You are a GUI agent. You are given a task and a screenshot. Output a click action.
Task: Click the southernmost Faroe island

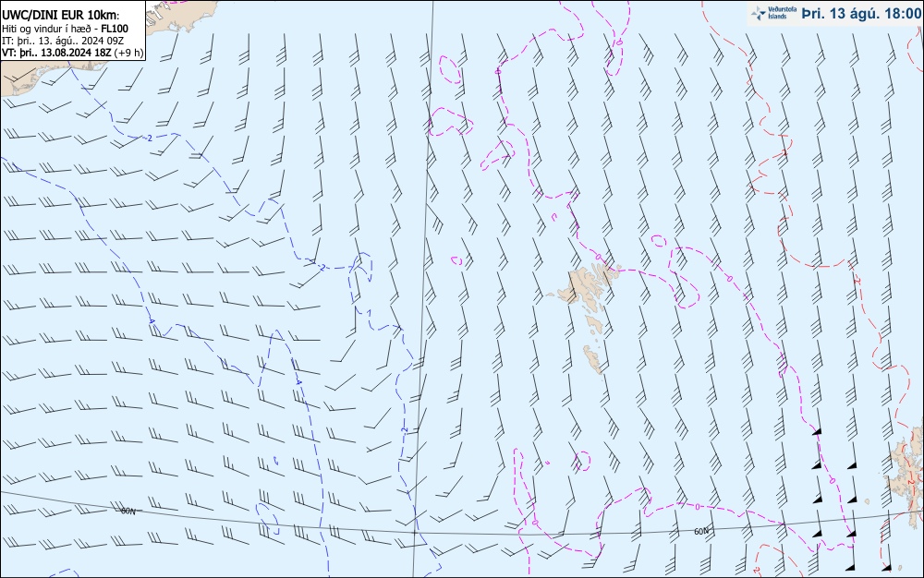point(593,359)
